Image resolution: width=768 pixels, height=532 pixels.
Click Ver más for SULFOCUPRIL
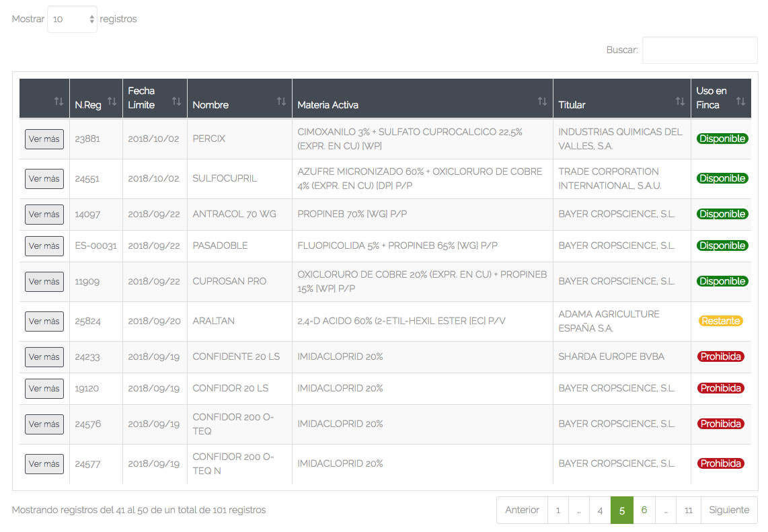(x=44, y=179)
